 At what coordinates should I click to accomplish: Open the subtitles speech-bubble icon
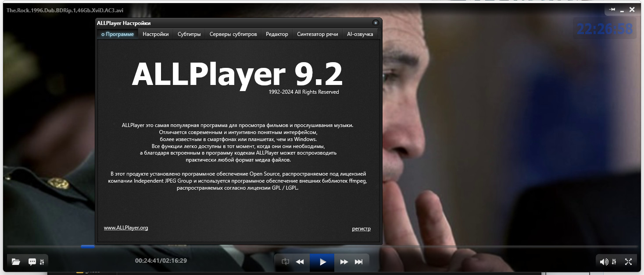pos(32,262)
